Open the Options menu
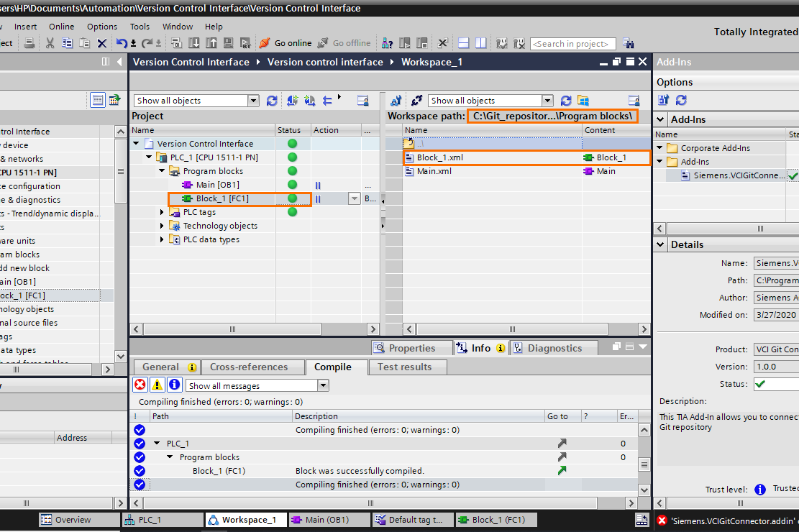 click(x=102, y=27)
